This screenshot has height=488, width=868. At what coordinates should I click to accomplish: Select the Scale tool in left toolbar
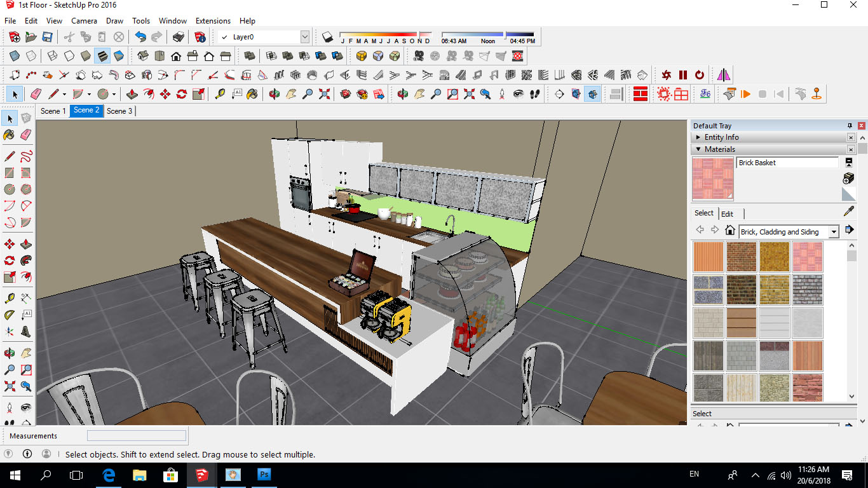pos(10,277)
